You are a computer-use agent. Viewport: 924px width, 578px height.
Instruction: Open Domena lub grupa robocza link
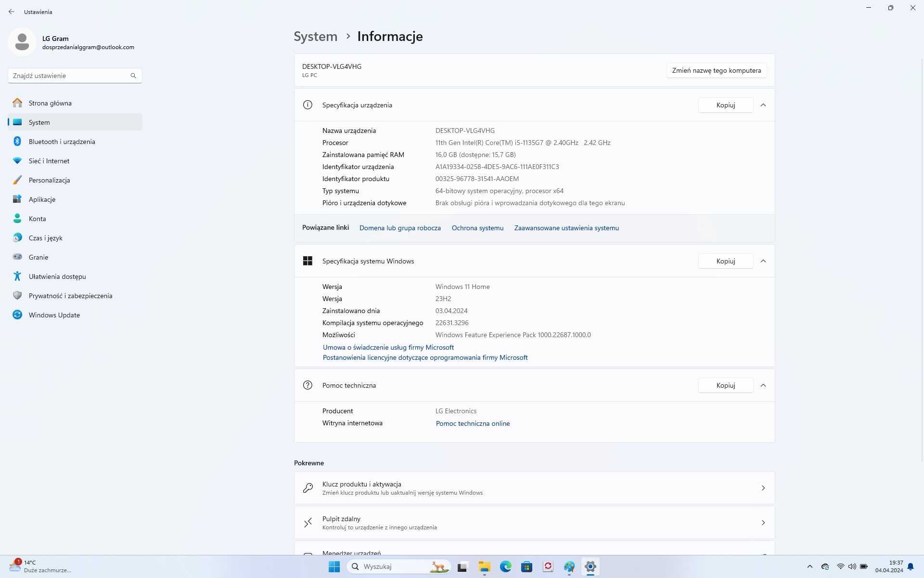pyautogui.click(x=400, y=228)
